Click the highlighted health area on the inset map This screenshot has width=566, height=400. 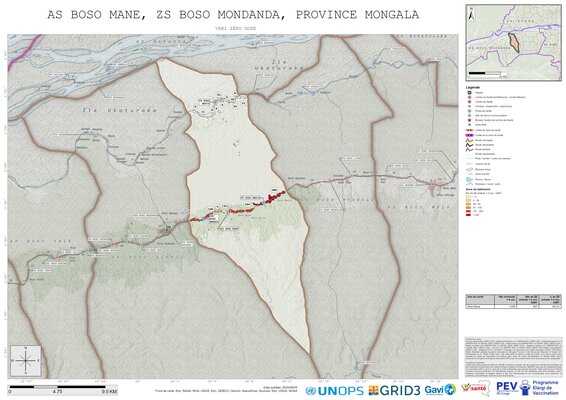click(514, 43)
